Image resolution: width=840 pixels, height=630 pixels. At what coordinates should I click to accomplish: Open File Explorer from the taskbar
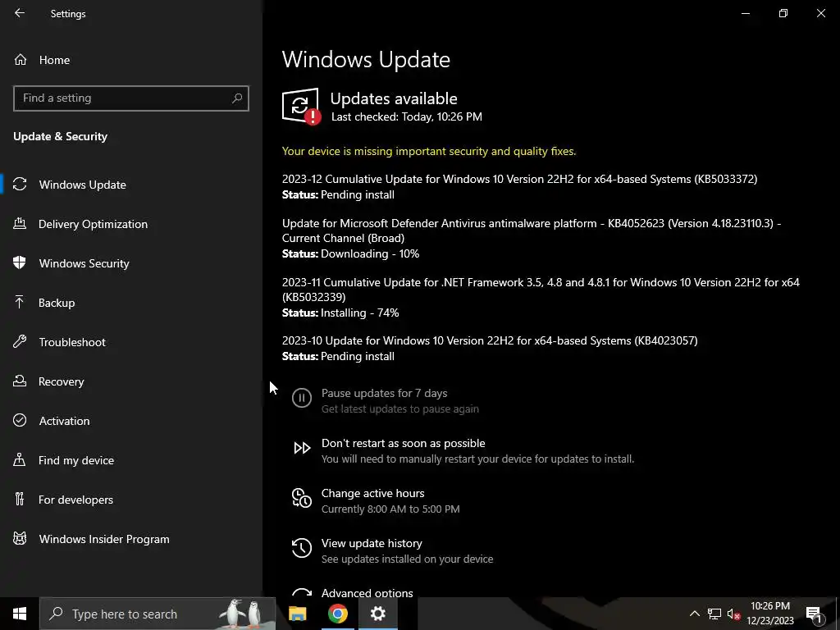click(298, 614)
